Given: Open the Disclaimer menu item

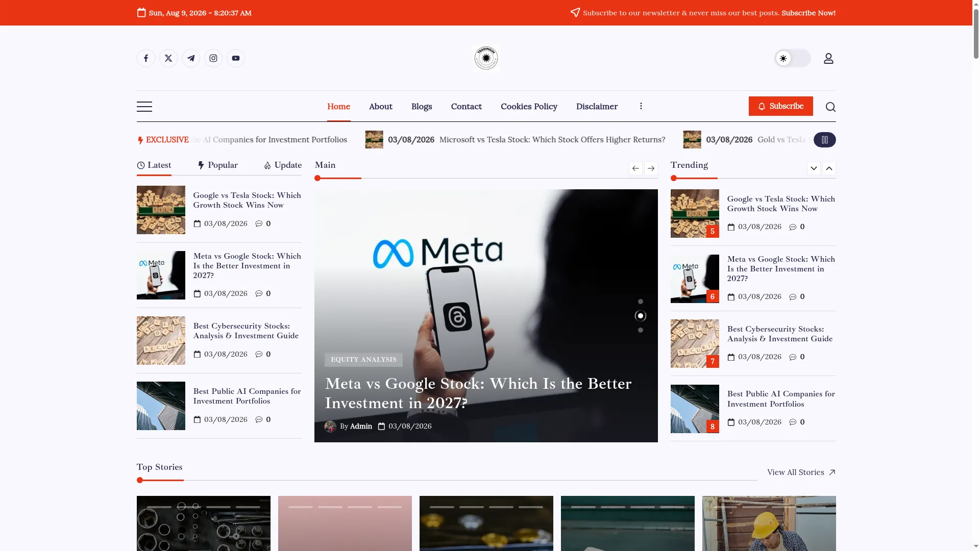Looking at the screenshot, I should coord(597,106).
